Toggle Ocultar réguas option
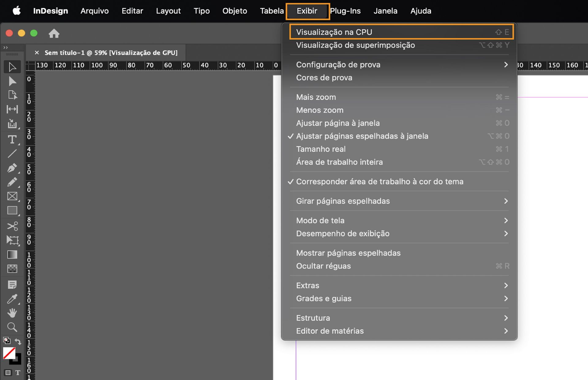 coord(323,266)
